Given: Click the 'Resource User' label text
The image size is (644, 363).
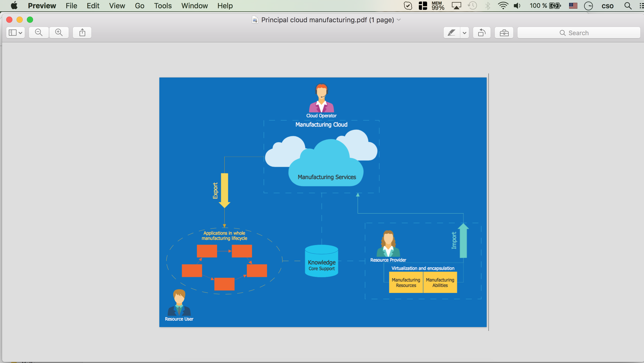Looking at the screenshot, I should coord(179,319).
